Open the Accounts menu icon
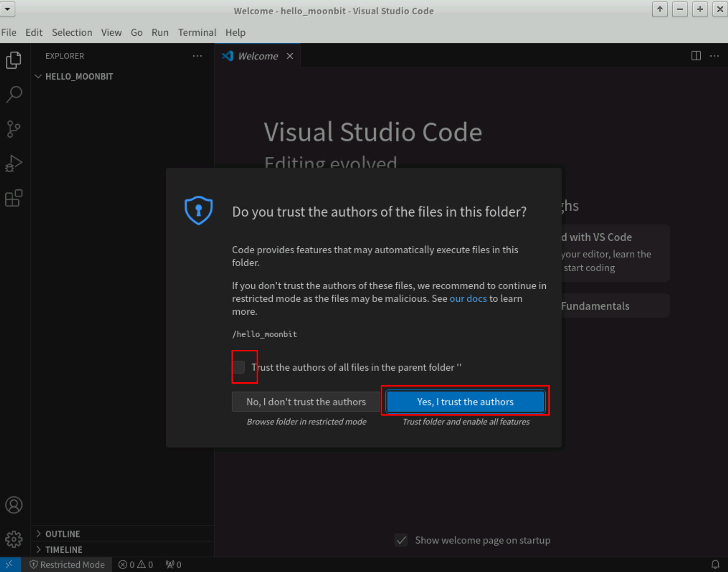 (14, 505)
